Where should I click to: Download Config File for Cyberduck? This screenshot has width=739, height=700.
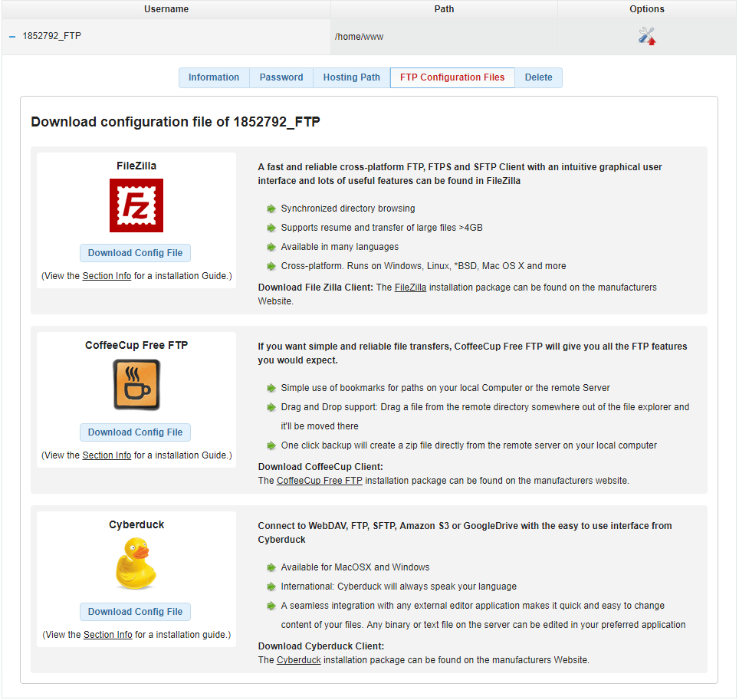(135, 612)
